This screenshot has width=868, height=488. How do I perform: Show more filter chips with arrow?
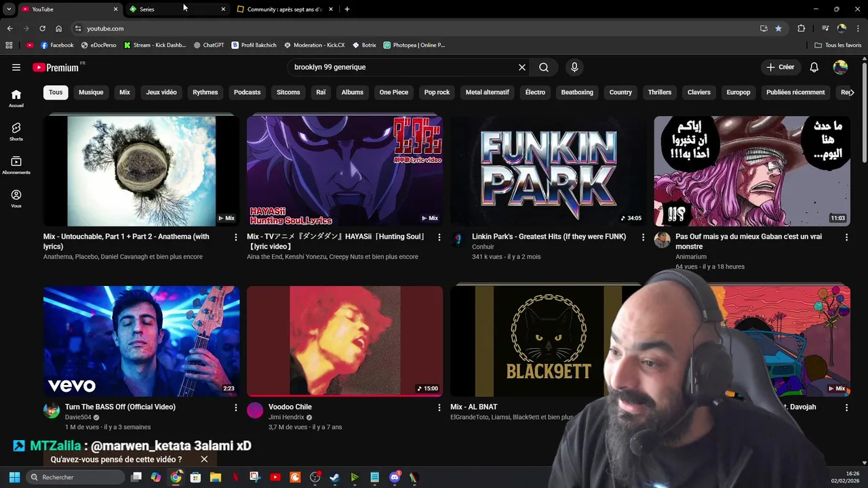[x=851, y=92]
